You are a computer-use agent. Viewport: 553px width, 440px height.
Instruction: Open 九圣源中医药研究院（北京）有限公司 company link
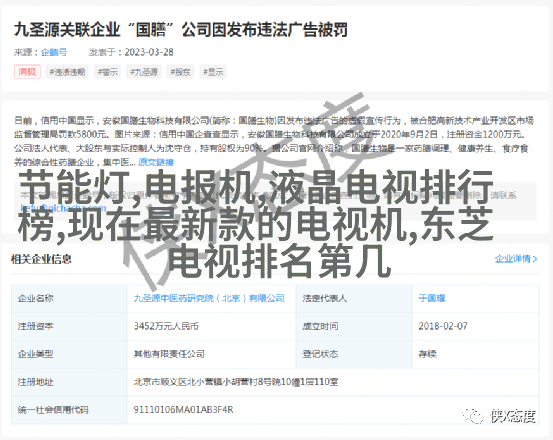pyautogui.click(x=209, y=298)
